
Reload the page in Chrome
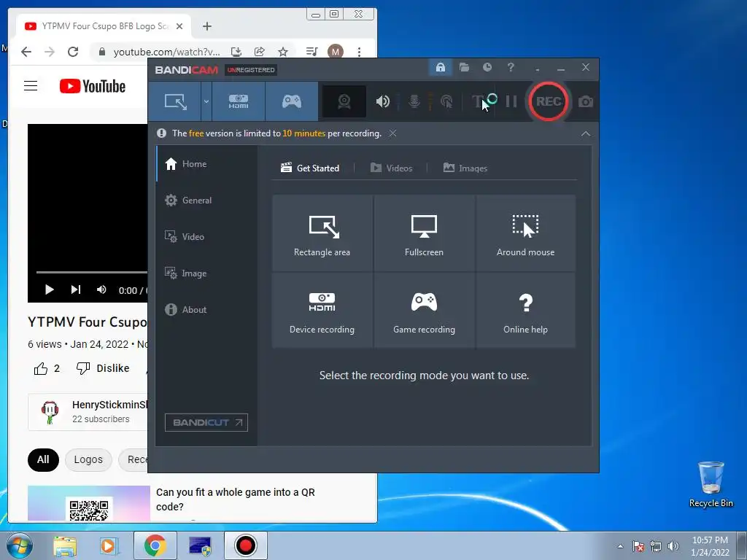click(x=73, y=52)
